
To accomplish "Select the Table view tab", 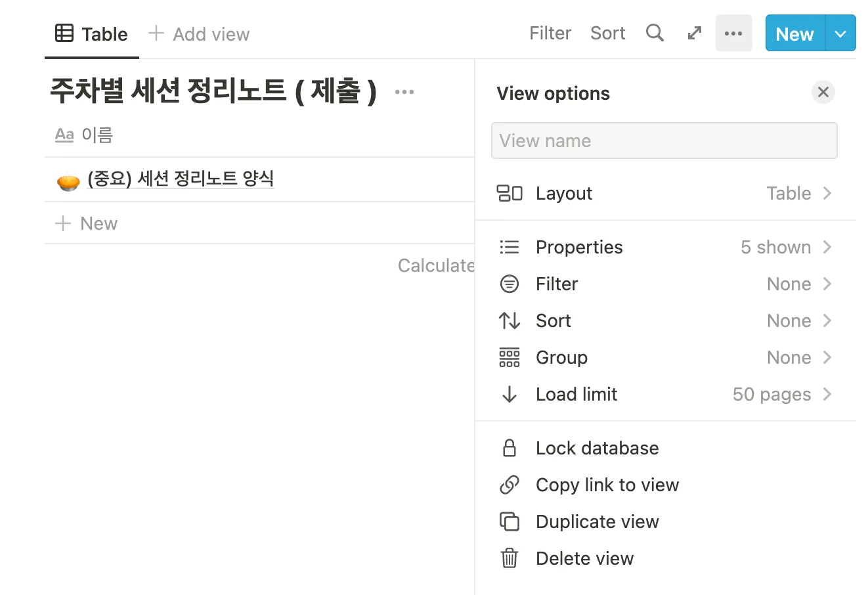I will click(x=92, y=34).
